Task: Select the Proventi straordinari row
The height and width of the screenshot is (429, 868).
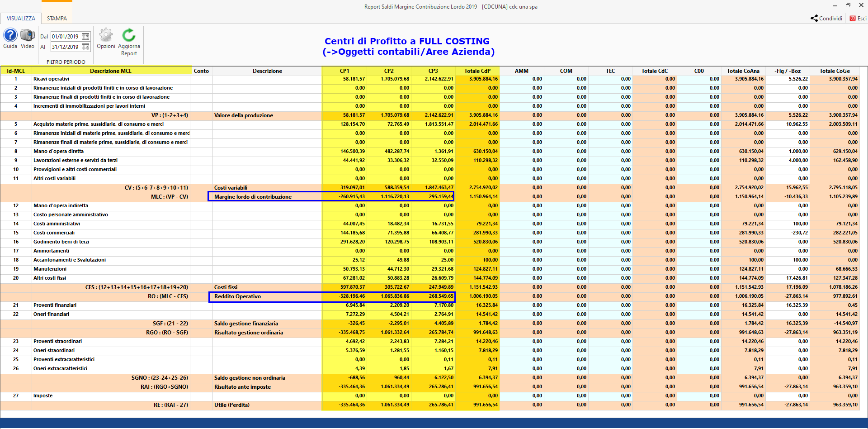Action: tap(429, 342)
